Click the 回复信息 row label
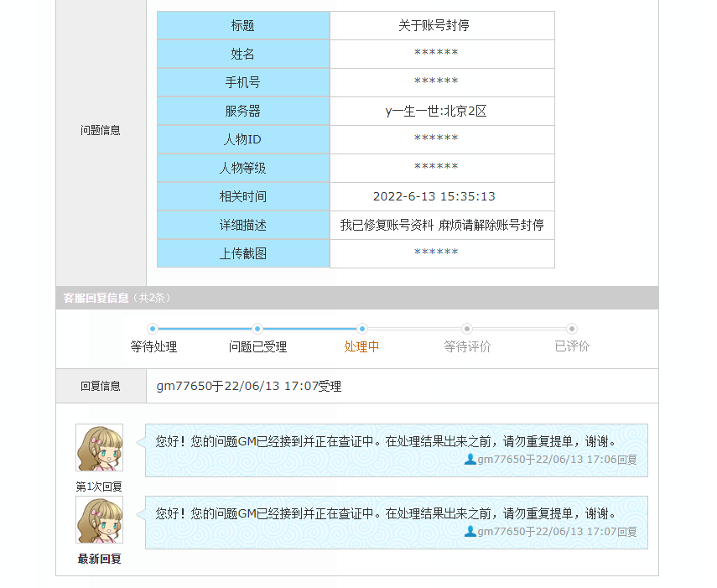This screenshot has height=588, width=717. tap(100, 387)
